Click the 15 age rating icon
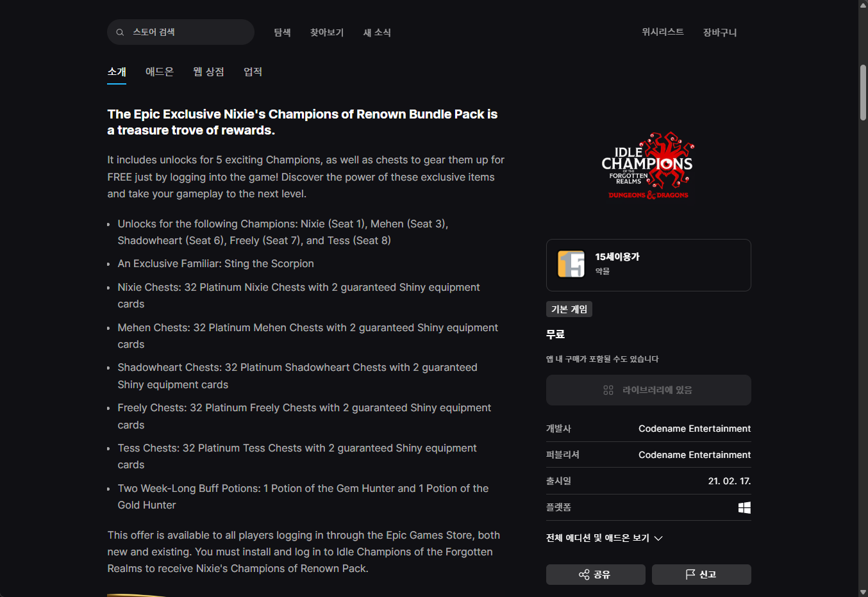Viewport: 868px width, 597px height. click(x=571, y=264)
